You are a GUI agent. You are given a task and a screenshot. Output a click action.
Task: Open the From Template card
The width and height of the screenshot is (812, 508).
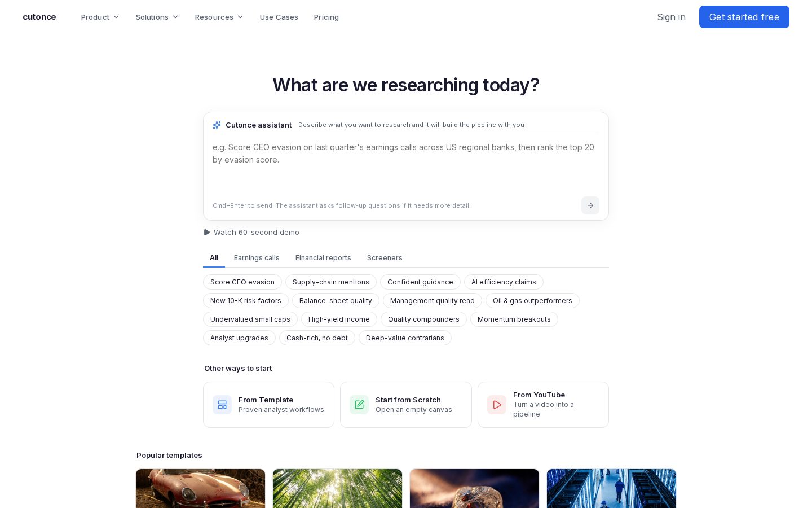(268, 405)
